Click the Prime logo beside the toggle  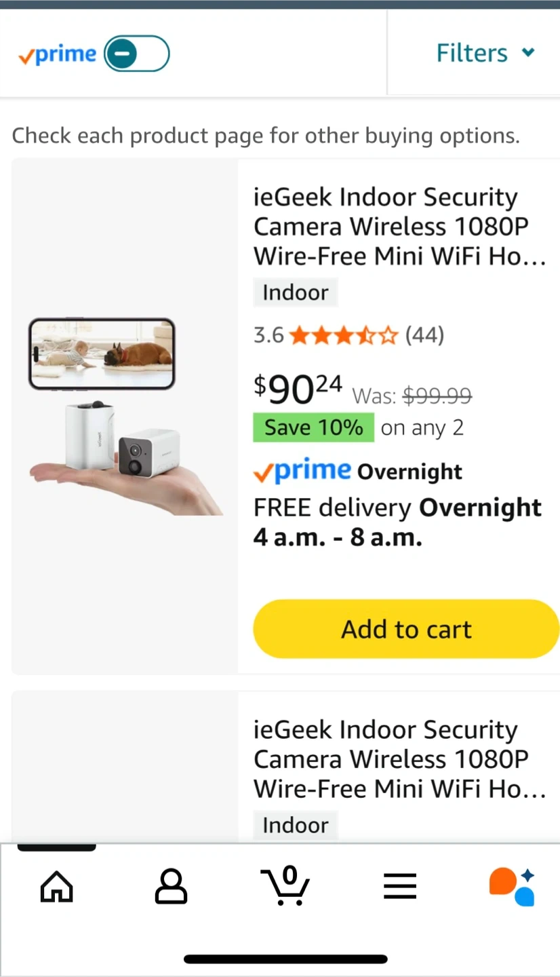(58, 54)
